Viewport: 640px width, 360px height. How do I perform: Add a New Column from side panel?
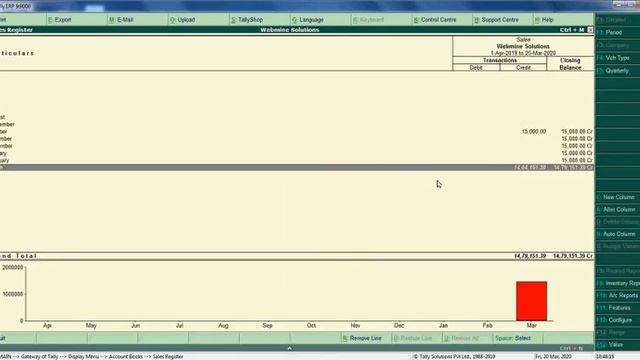618,197
